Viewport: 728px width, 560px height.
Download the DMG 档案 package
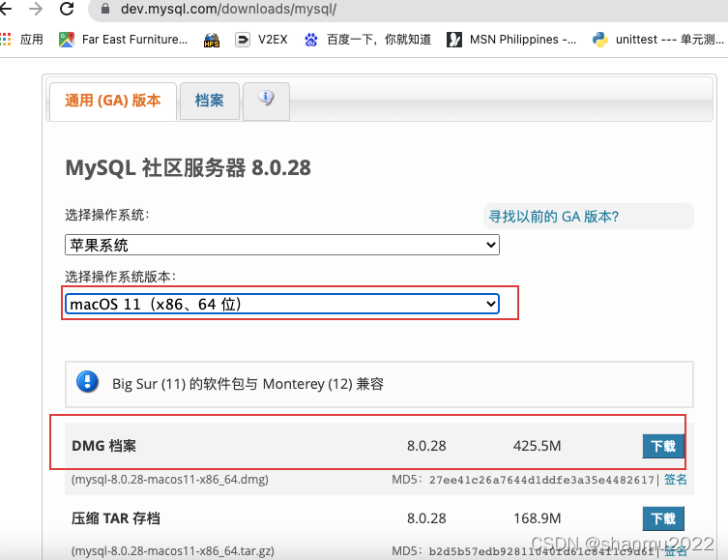[x=662, y=446]
